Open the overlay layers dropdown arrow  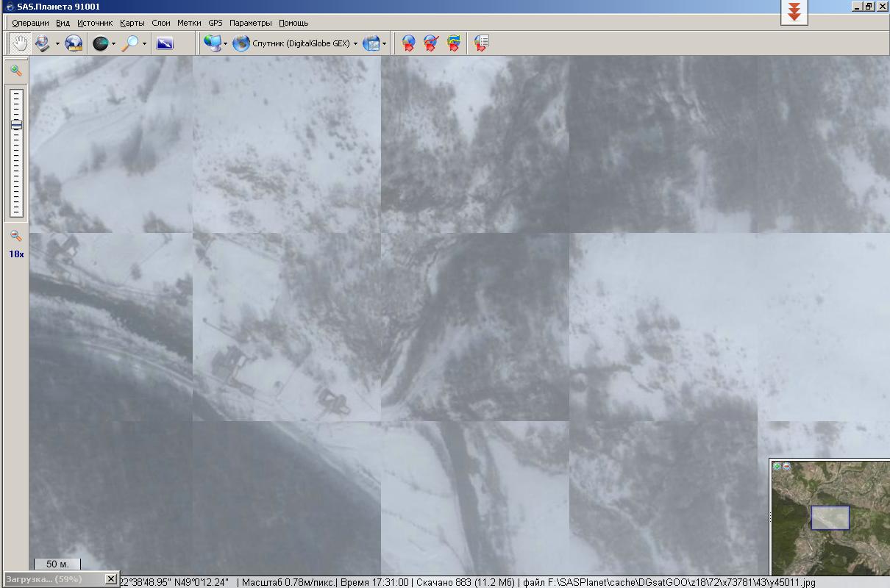[384, 44]
